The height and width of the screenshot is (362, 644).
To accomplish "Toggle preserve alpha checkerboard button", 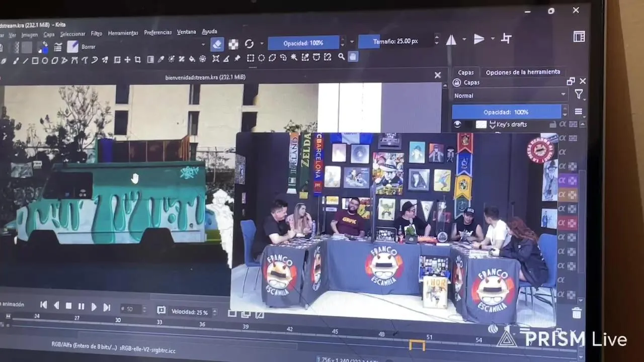I will [x=233, y=44].
